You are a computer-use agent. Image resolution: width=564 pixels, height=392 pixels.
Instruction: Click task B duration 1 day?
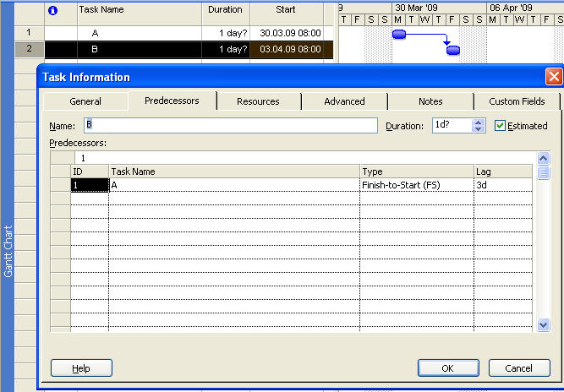click(x=226, y=49)
